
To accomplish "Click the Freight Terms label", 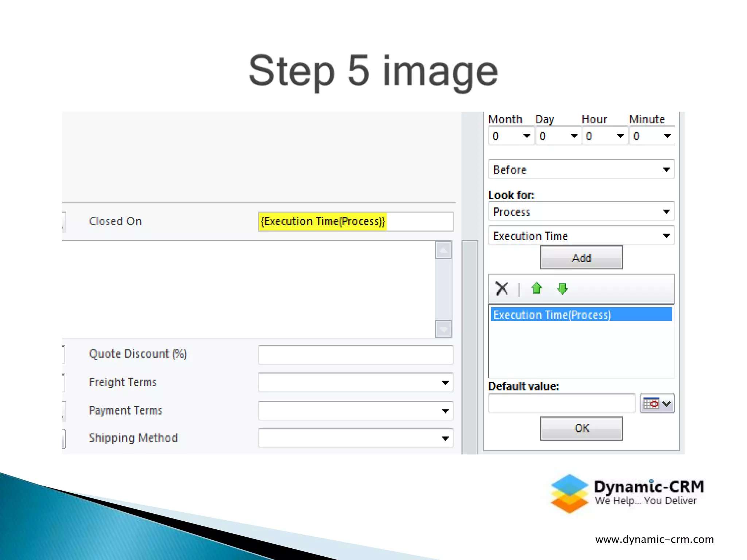I will 123,382.
